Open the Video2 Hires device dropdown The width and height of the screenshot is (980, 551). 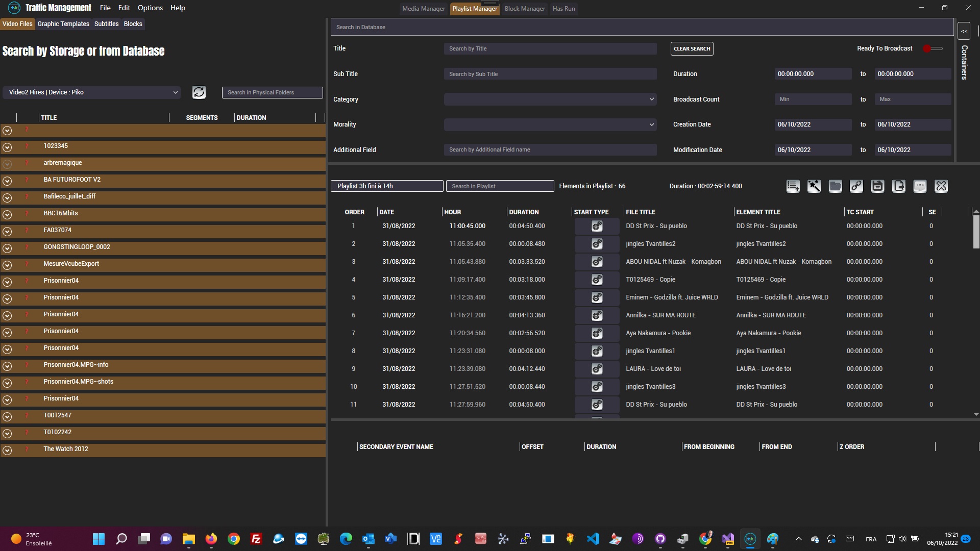[x=92, y=92]
